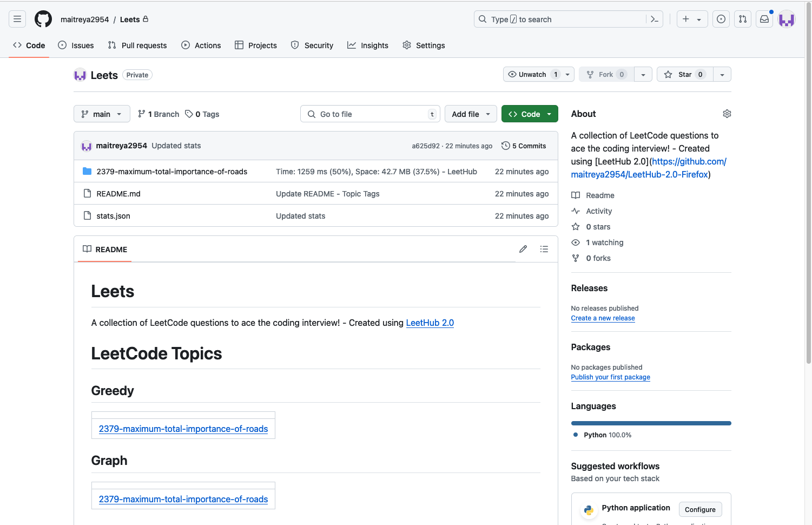The image size is (812, 525).
Task: Open pull requests icon in header
Action: pos(743,19)
